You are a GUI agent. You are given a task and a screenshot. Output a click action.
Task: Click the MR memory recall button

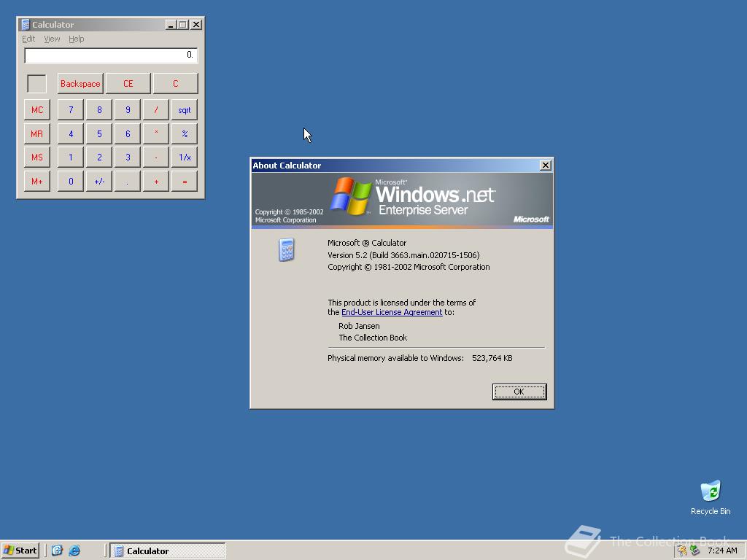tap(37, 134)
